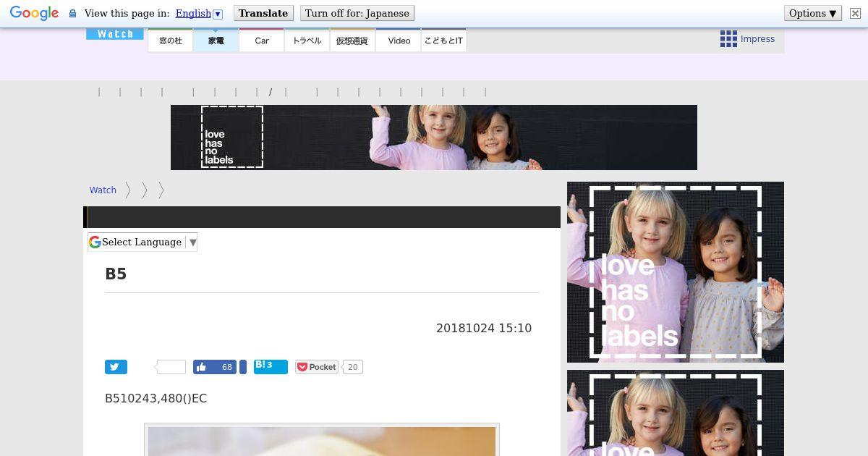Click the date 20181024 15:10

pyautogui.click(x=484, y=328)
